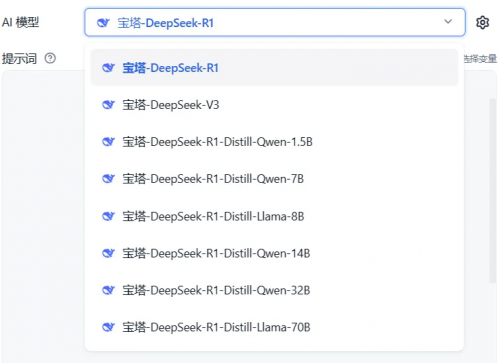The width and height of the screenshot is (500, 363).
Task: Open the model settings gear icon
Action: point(482,23)
